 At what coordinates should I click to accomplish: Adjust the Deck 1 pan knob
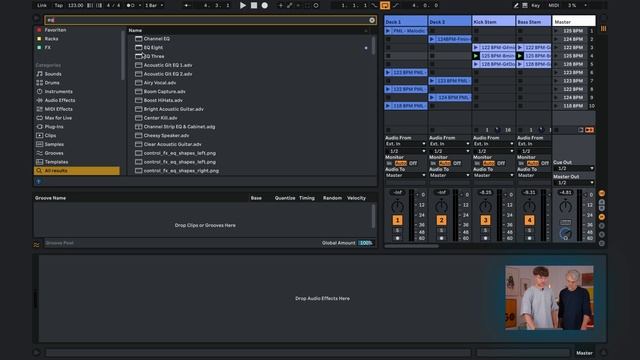click(x=397, y=206)
